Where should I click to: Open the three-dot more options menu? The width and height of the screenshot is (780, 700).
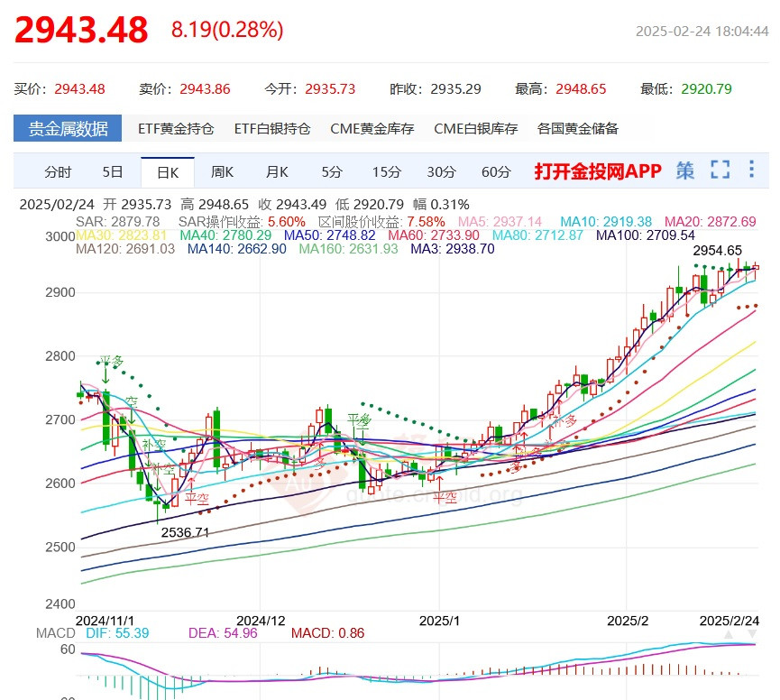(x=752, y=170)
